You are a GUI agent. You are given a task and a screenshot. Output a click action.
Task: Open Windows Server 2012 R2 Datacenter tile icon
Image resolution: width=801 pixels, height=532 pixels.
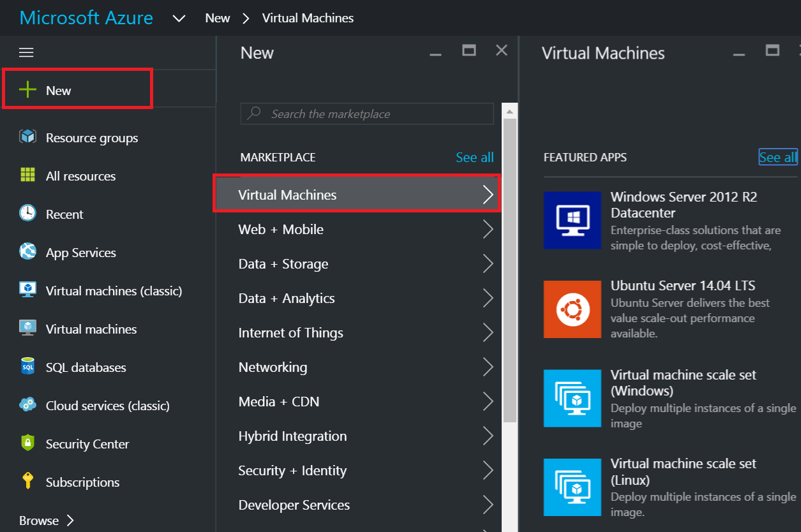[572, 220]
